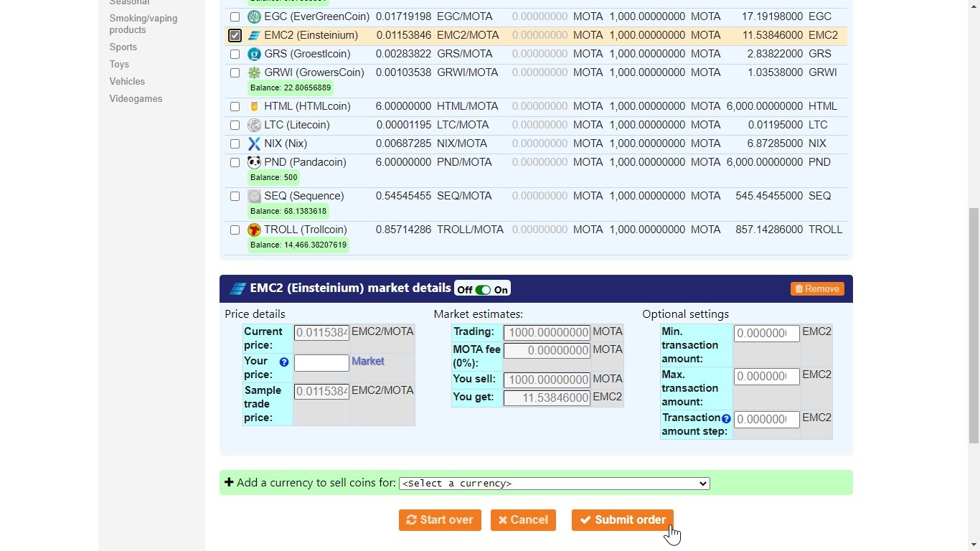980x551 pixels.
Task: Click the Litecoin LTC coin icon
Action: click(x=254, y=125)
